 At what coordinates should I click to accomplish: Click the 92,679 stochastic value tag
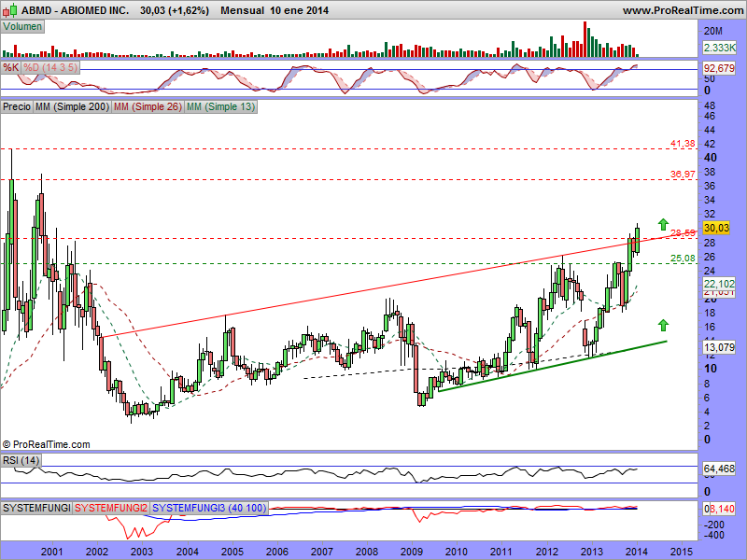(719, 68)
